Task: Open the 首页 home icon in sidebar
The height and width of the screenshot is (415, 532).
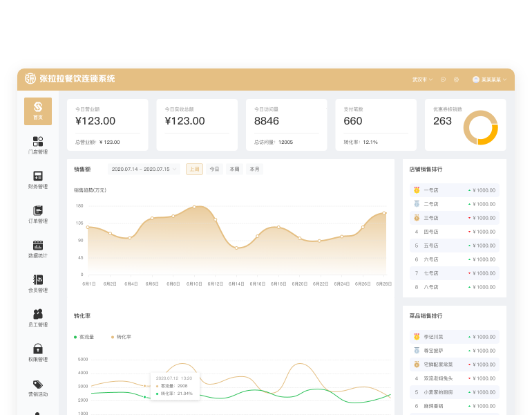Action: [x=38, y=111]
